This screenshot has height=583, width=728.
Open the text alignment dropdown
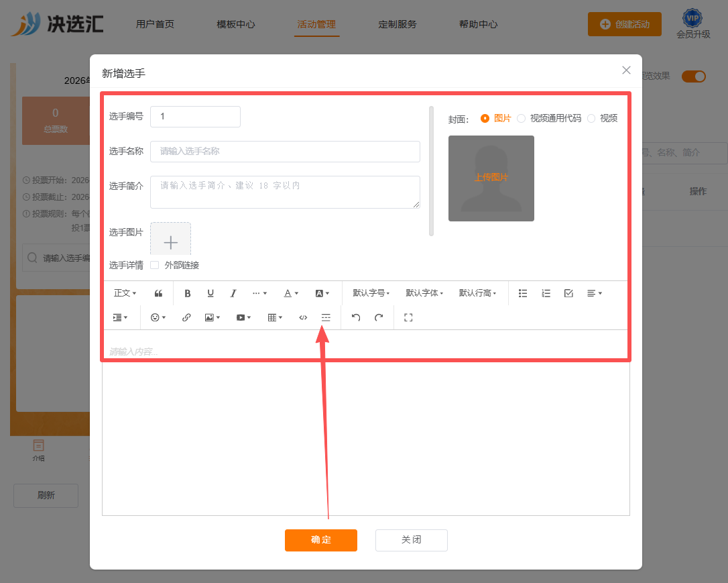pyautogui.click(x=595, y=293)
